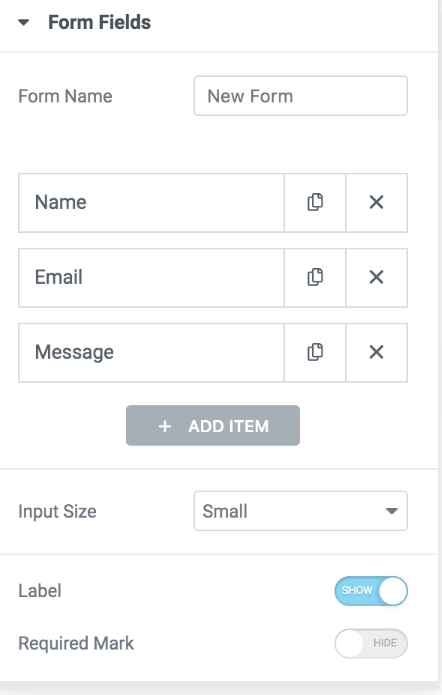Viewport: 442px width, 695px height.
Task: Collapse the Form Fields section arrow
Action: click(x=23, y=22)
